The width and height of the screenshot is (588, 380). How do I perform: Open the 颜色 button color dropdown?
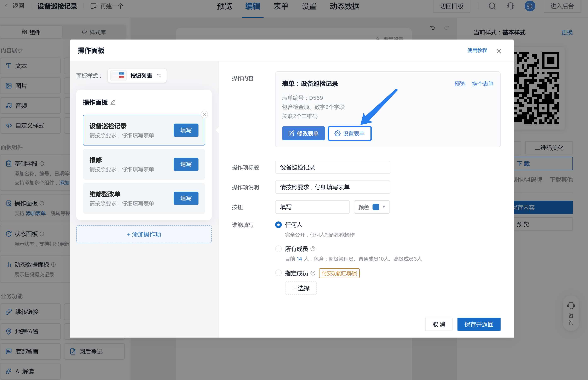click(x=372, y=207)
